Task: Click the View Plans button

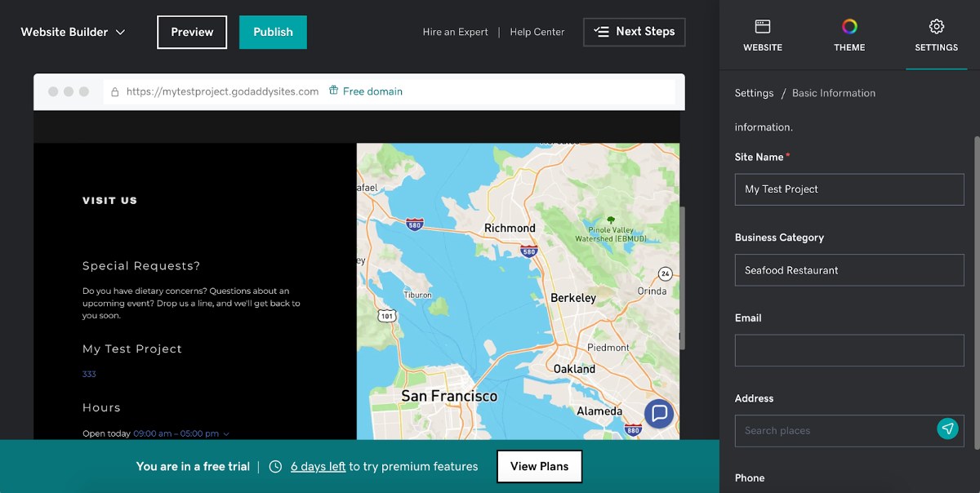Action: pyautogui.click(x=539, y=467)
